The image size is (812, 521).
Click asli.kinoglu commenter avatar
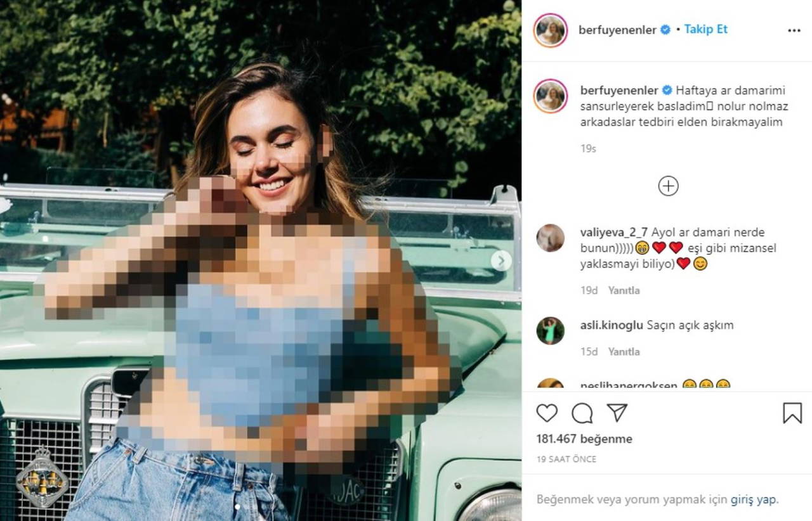click(550, 331)
